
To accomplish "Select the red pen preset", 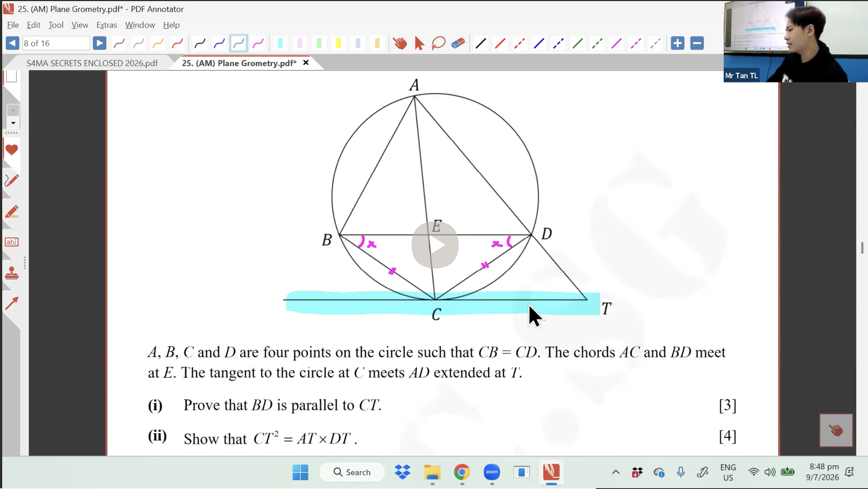I will 177,43.
